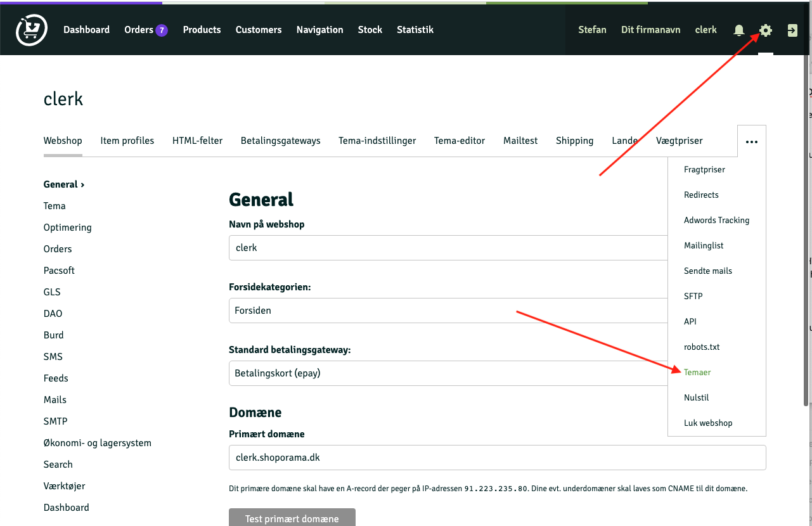Click the Orders badge showing 7
The image size is (812, 526).
tap(161, 29)
